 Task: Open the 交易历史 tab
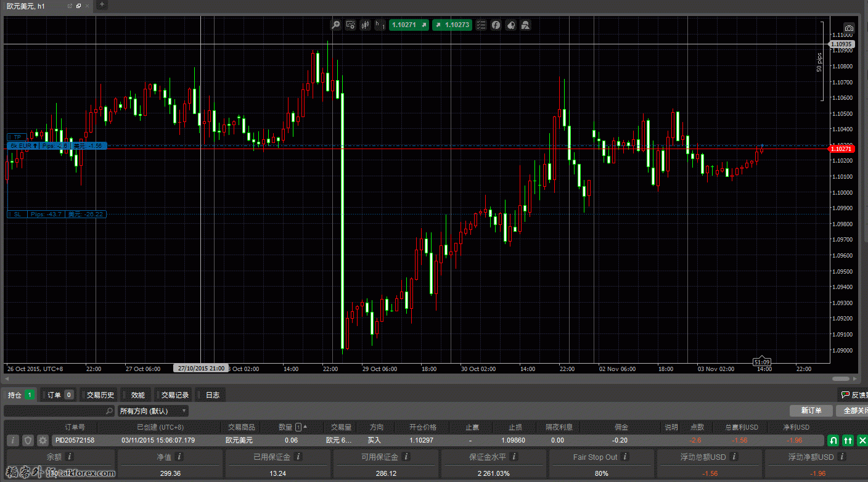click(x=99, y=395)
